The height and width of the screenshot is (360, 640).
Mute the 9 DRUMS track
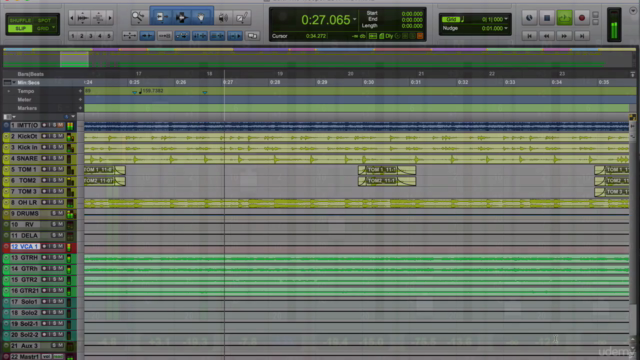(x=60, y=213)
